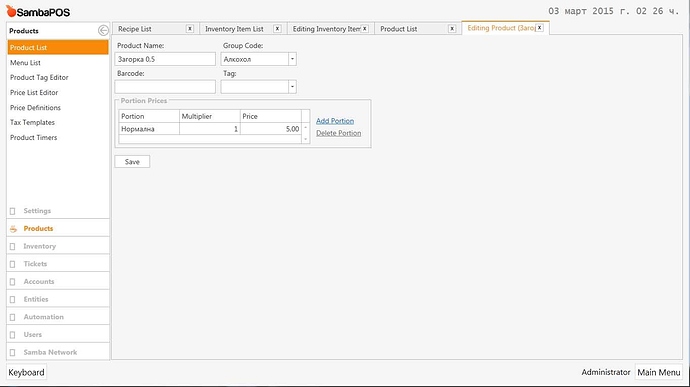Go to the Tickets section
This screenshot has width=690, height=387.
click(58, 264)
